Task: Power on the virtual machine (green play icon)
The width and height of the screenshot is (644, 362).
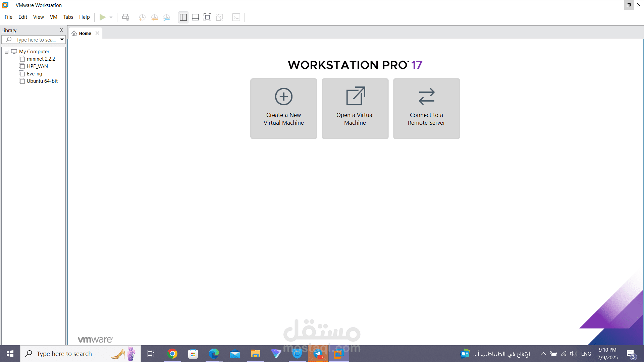Action: [x=103, y=17]
